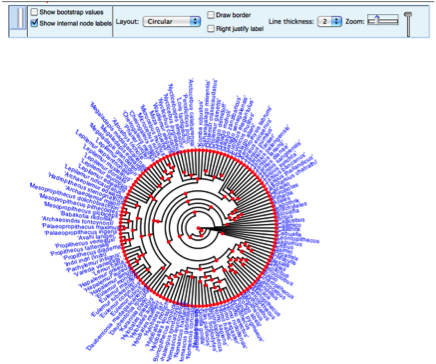This screenshot has width=436, height=364.
Task: Enable the Draw border checkbox
Action: [211, 15]
